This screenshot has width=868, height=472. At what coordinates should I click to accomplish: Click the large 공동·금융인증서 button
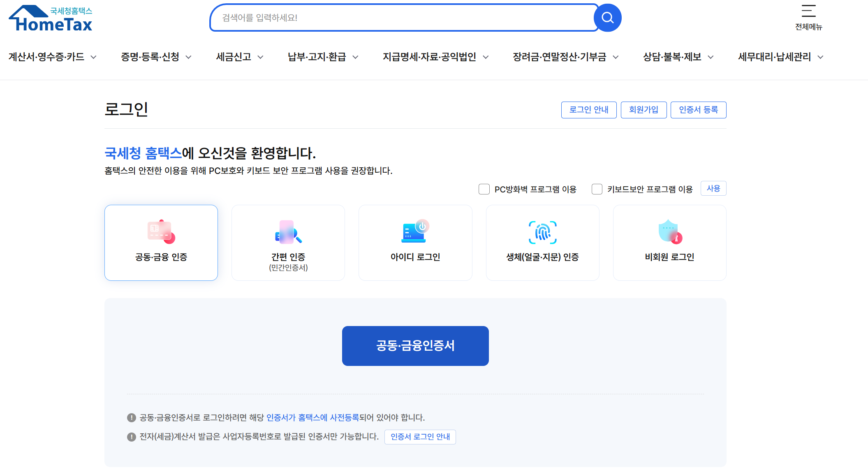pos(415,346)
